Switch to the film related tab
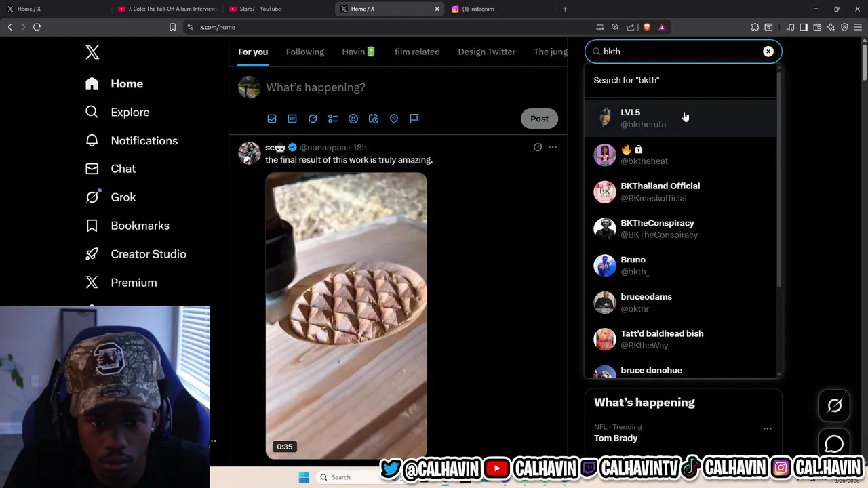The image size is (868, 488). pyautogui.click(x=417, y=52)
